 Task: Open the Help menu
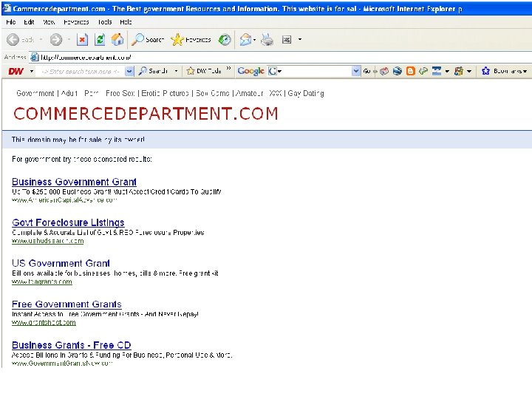pos(126,22)
